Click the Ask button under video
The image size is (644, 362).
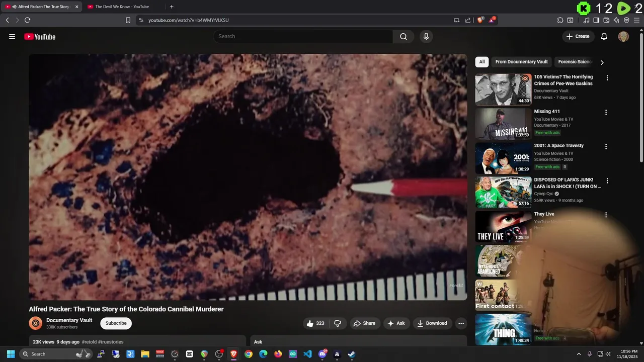click(x=396, y=323)
